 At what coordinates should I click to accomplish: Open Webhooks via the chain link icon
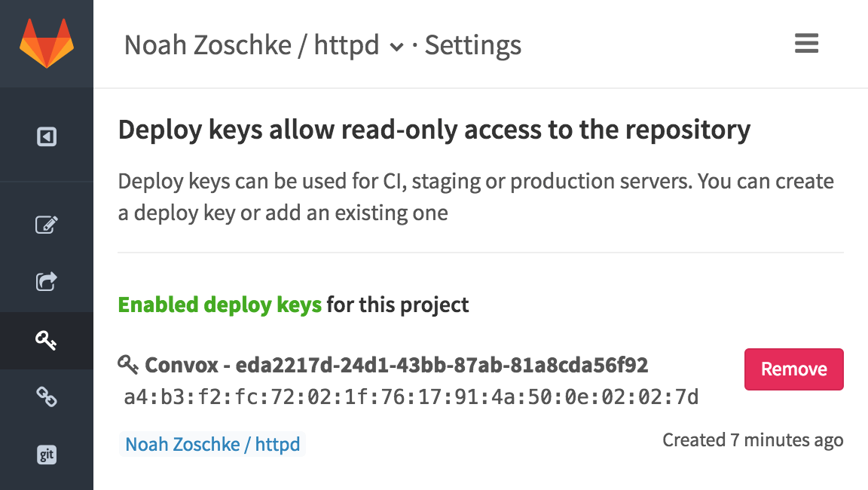[47, 397]
